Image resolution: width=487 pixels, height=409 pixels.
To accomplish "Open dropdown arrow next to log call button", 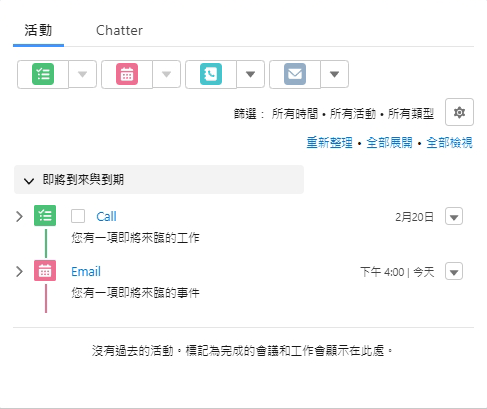I will [x=251, y=74].
